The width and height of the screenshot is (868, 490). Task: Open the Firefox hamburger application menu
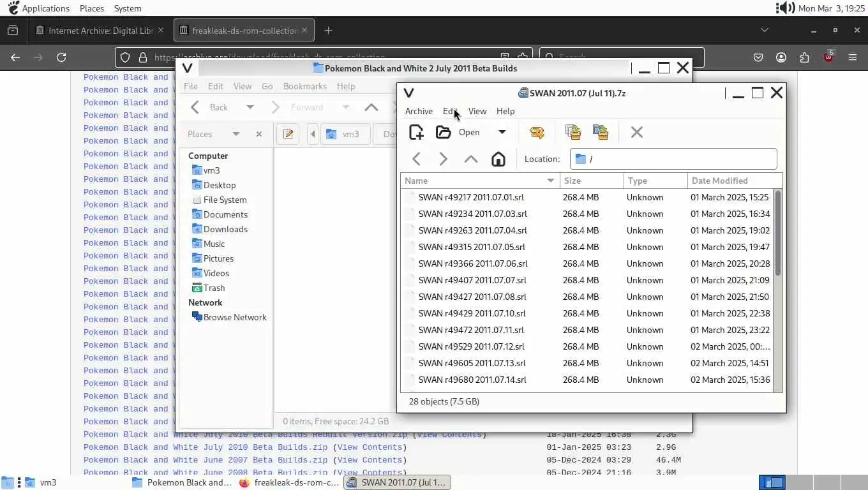tap(852, 57)
